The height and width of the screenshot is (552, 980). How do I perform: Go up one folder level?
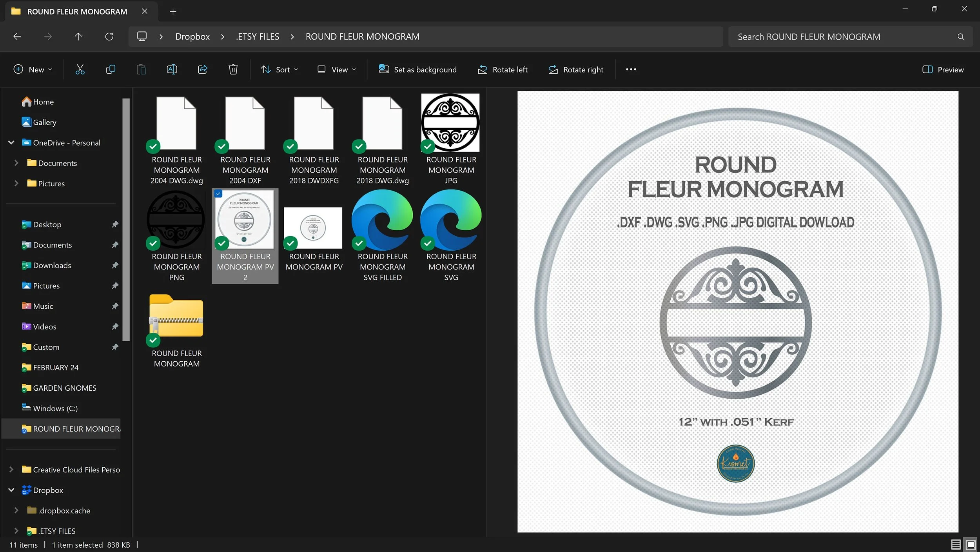point(78,36)
